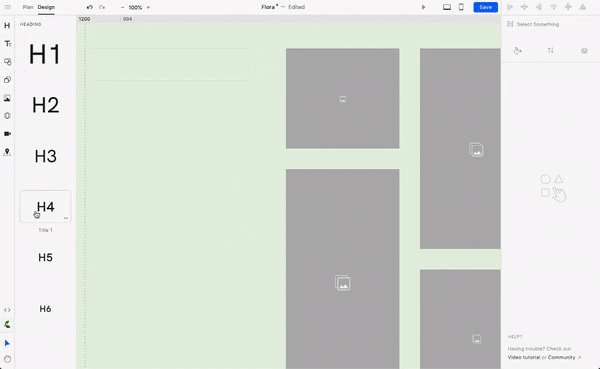The height and width of the screenshot is (369, 600).
Task: Open the hamburger main menu
Action: 8,7
